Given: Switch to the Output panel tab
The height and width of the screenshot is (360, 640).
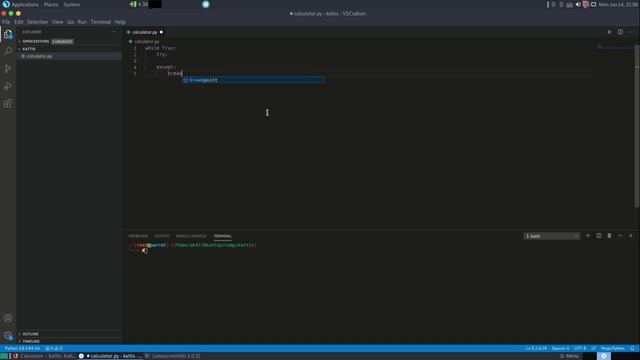Looking at the screenshot, I should tap(162, 236).
